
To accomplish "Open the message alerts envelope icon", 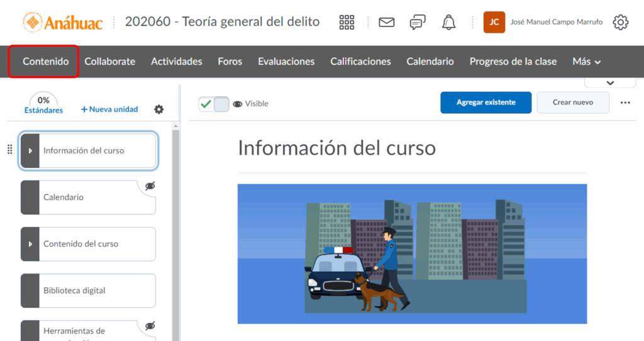I will pos(386,23).
